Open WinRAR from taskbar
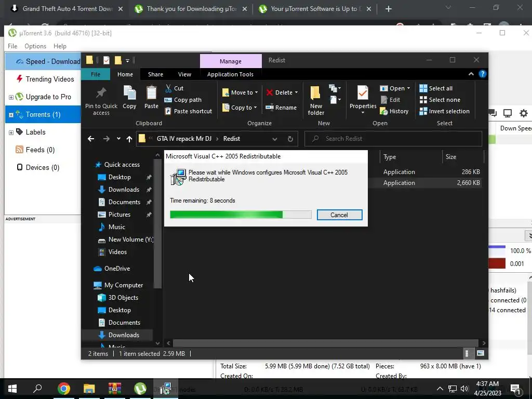This screenshot has height=399, width=532. tap(115, 389)
